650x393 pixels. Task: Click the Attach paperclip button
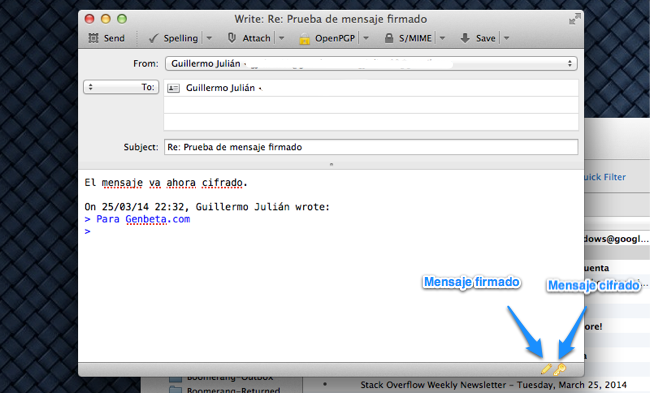(249, 38)
